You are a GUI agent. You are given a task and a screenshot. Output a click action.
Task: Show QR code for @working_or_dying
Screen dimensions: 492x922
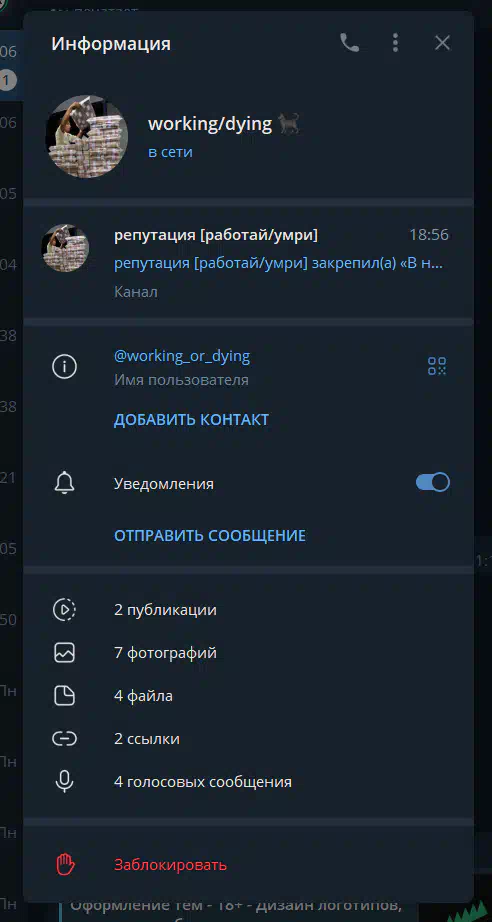click(x=437, y=366)
